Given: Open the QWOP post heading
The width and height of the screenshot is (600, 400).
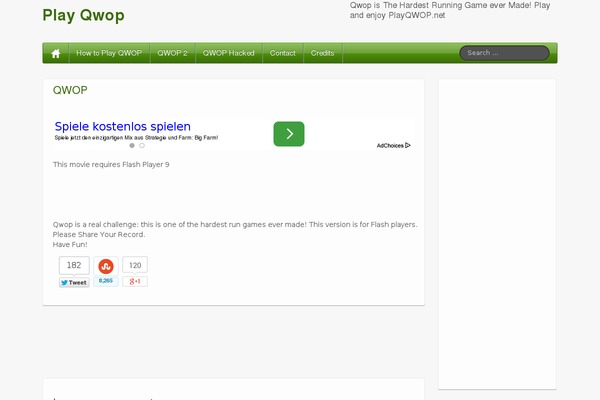Looking at the screenshot, I should point(70,90).
